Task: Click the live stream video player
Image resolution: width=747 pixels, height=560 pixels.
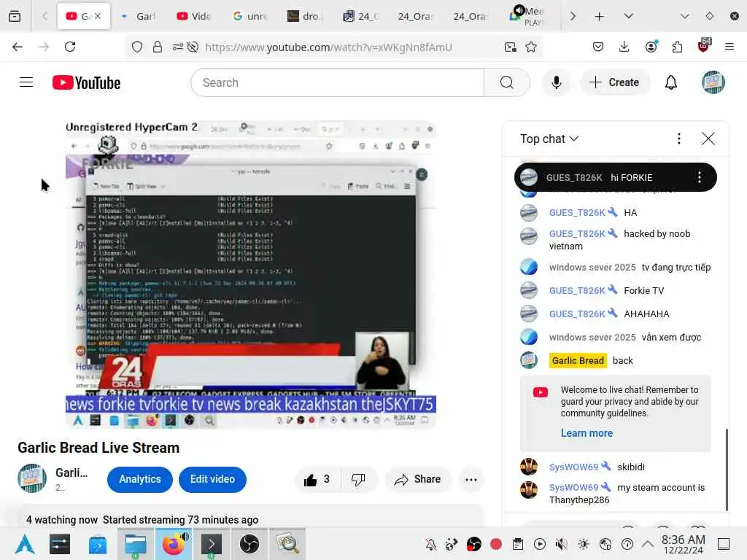Action: 251,274
